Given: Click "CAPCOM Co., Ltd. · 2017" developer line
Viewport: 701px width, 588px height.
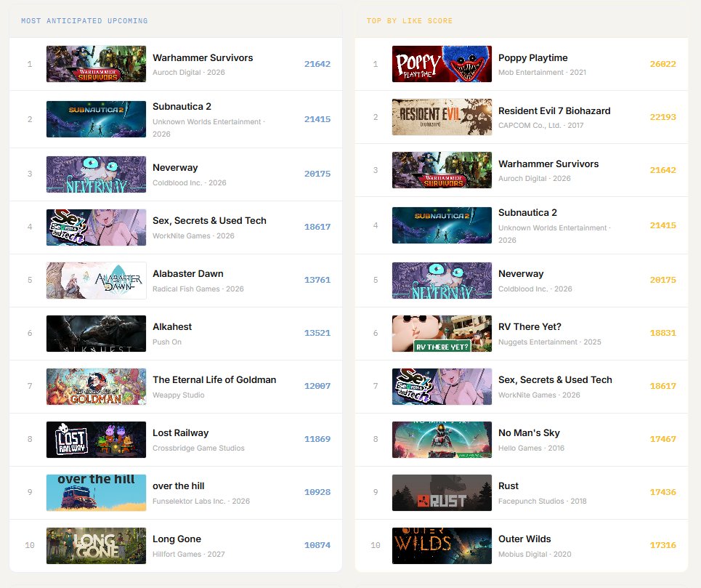Looking at the screenshot, I should (x=541, y=126).
